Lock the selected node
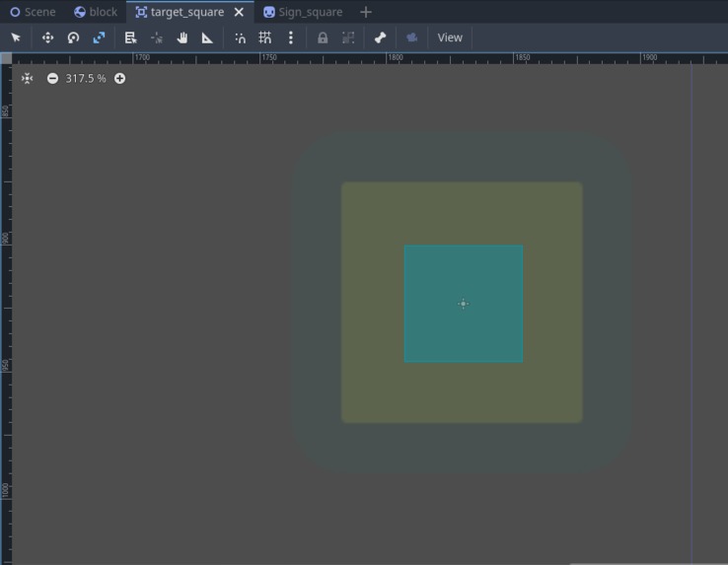Viewport: 728px width, 565px height. tap(323, 37)
